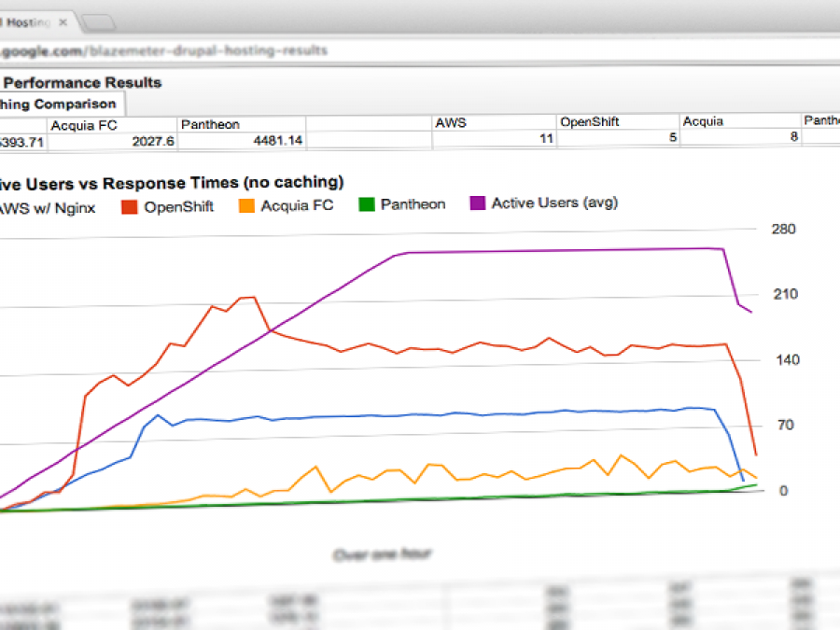Click the purple Active Users legend swatch
Screen dimensions: 840x630
pos(477,203)
